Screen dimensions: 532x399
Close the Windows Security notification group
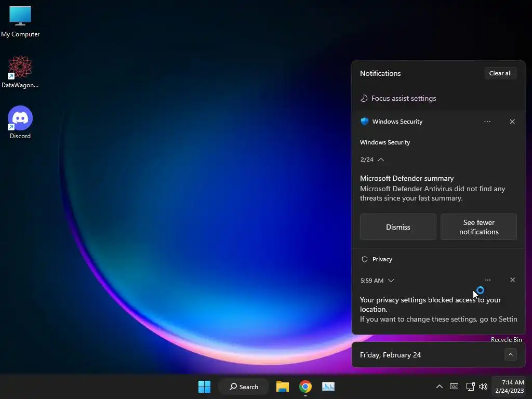[x=512, y=122]
